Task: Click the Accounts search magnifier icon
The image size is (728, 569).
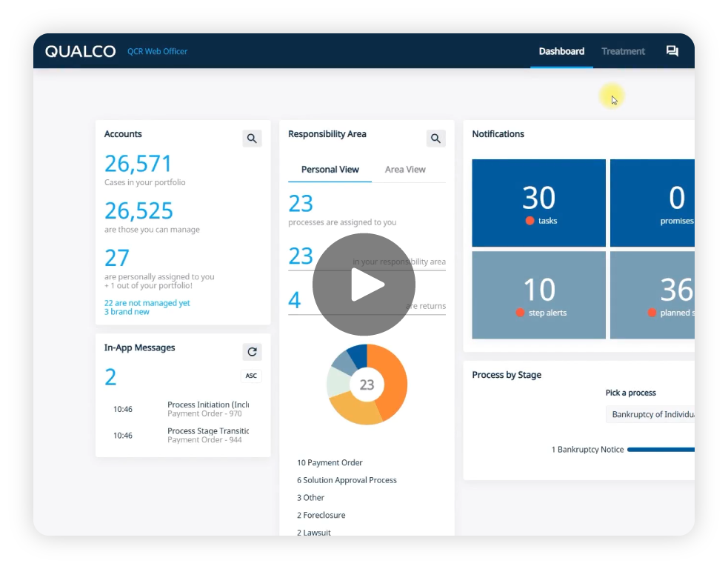Action: [x=252, y=139]
